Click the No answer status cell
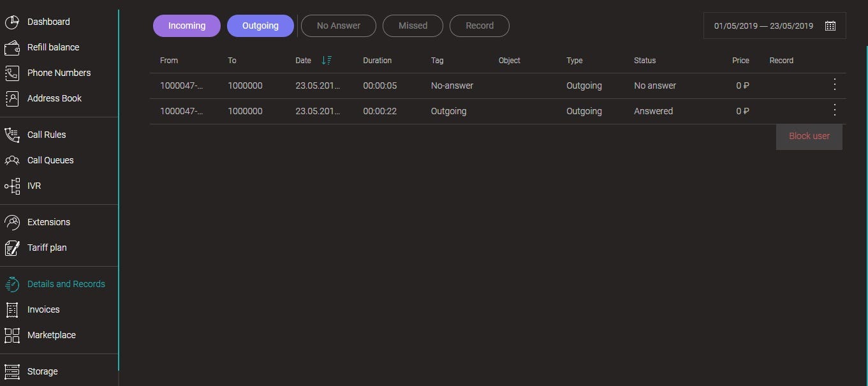This screenshot has width=868, height=386. tap(655, 85)
